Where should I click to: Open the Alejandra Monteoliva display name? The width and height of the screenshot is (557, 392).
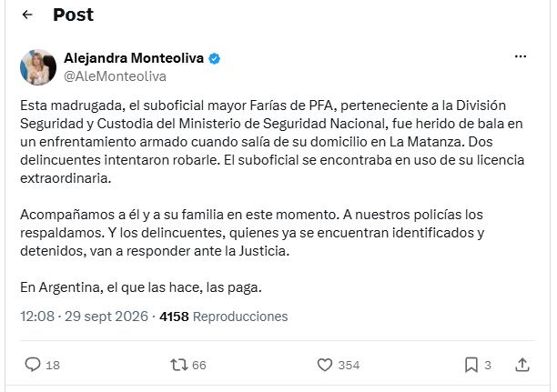134,58
